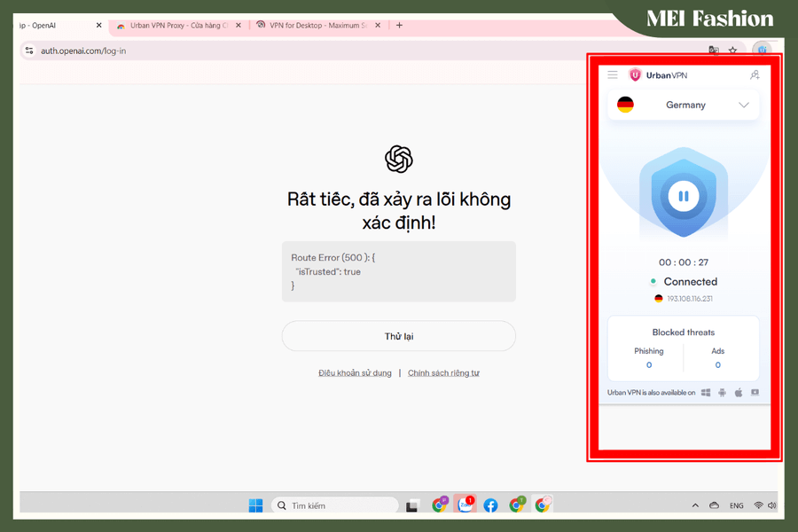Click the Connected status text
798x532 pixels.
click(x=690, y=282)
